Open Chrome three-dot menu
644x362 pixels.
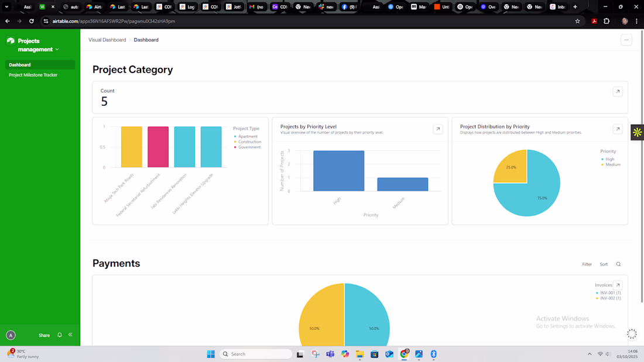(x=636, y=21)
